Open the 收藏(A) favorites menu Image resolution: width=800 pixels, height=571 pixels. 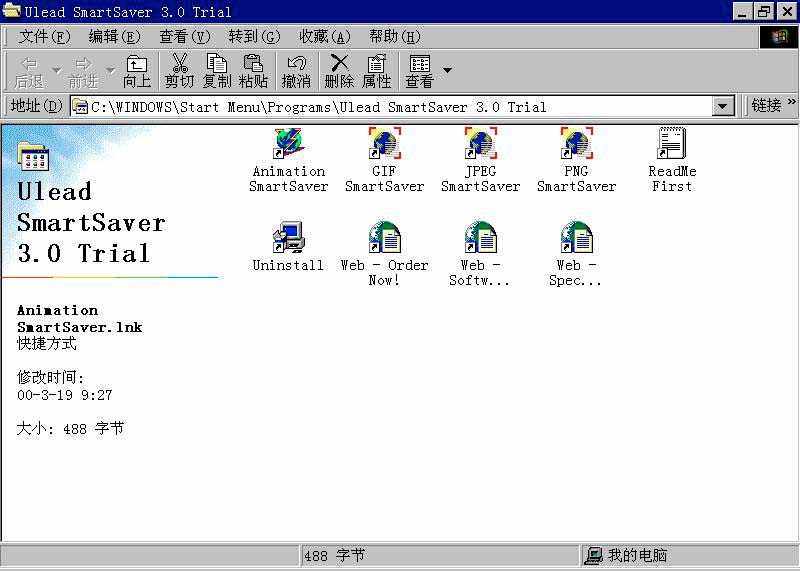324,37
